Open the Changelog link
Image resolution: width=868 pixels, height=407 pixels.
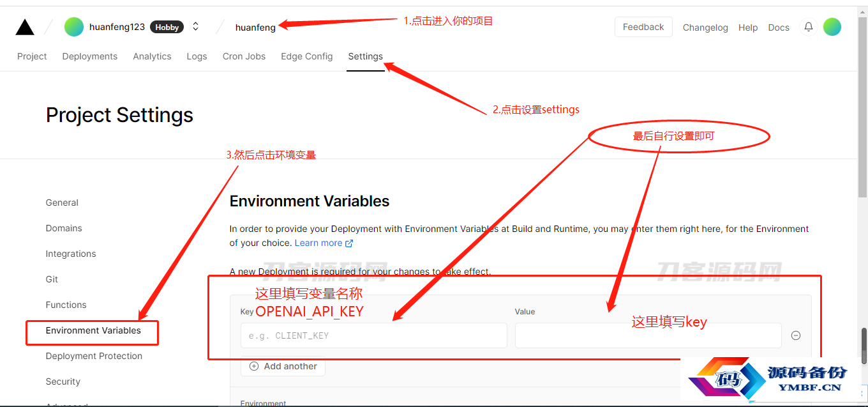(x=705, y=27)
